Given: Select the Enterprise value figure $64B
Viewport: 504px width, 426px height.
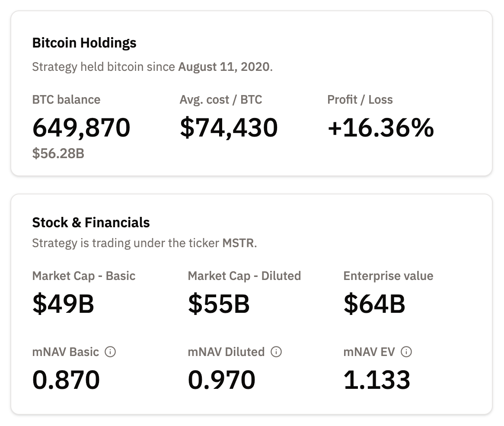Looking at the screenshot, I should tap(374, 304).
